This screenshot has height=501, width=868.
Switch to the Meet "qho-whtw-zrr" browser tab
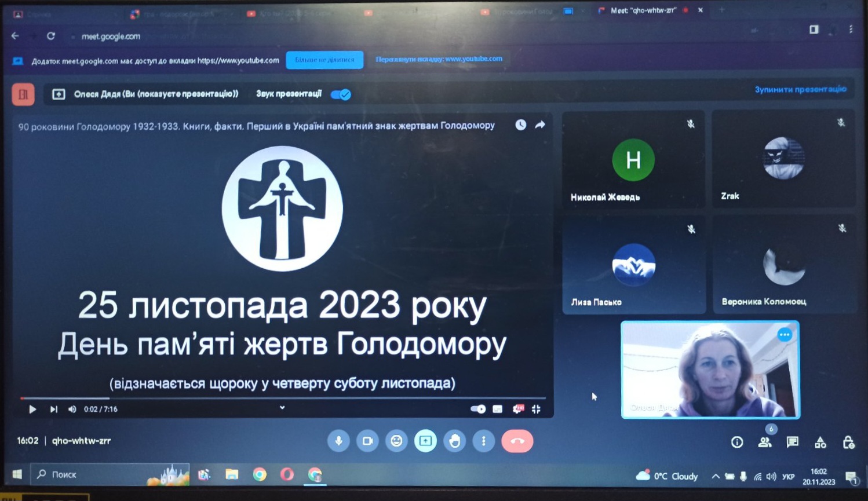pyautogui.click(x=643, y=10)
